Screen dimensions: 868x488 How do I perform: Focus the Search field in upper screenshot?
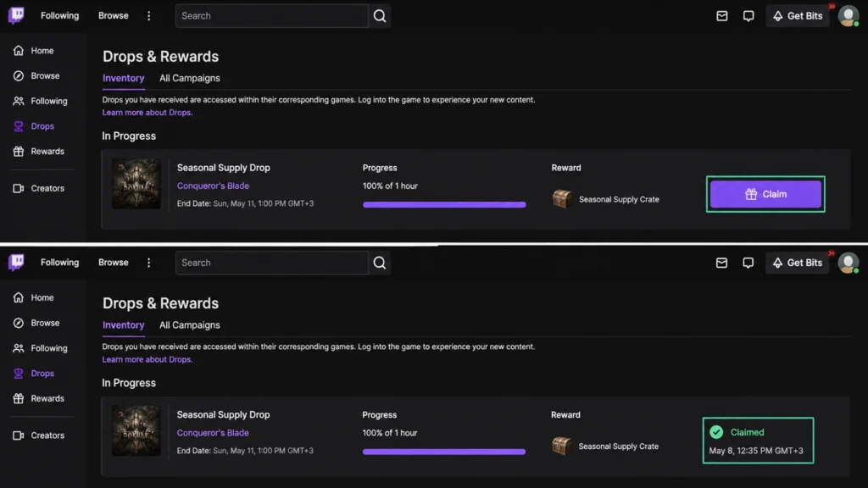(x=272, y=16)
